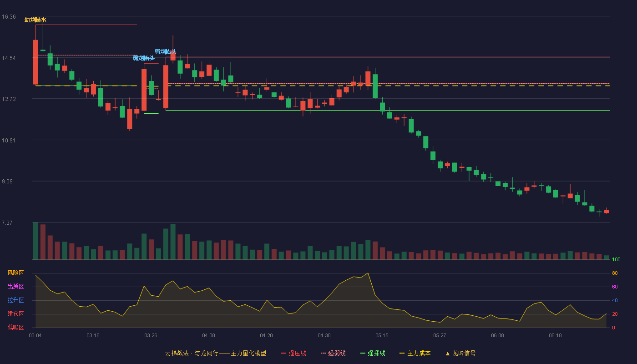Image resolution: width=637 pixels, height=364 pixels.
Task: Select the 建仓区 zone label
Action: click(x=15, y=314)
